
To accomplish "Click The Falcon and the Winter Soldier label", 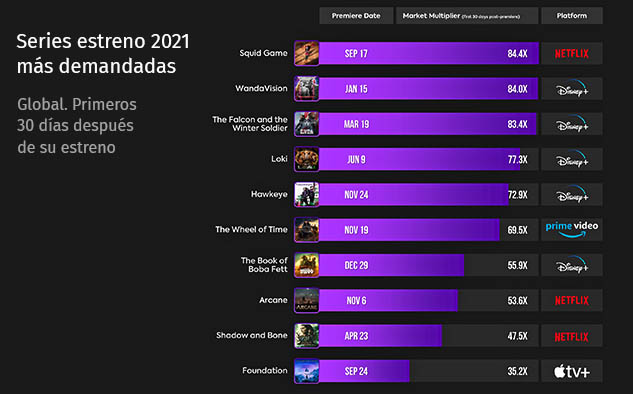I will point(250,124).
